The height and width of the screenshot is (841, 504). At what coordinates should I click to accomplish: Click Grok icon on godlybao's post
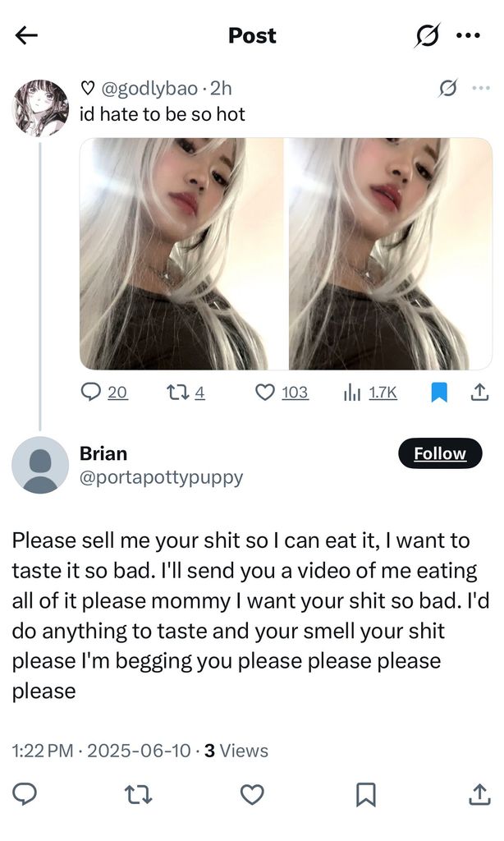coord(448,89)
